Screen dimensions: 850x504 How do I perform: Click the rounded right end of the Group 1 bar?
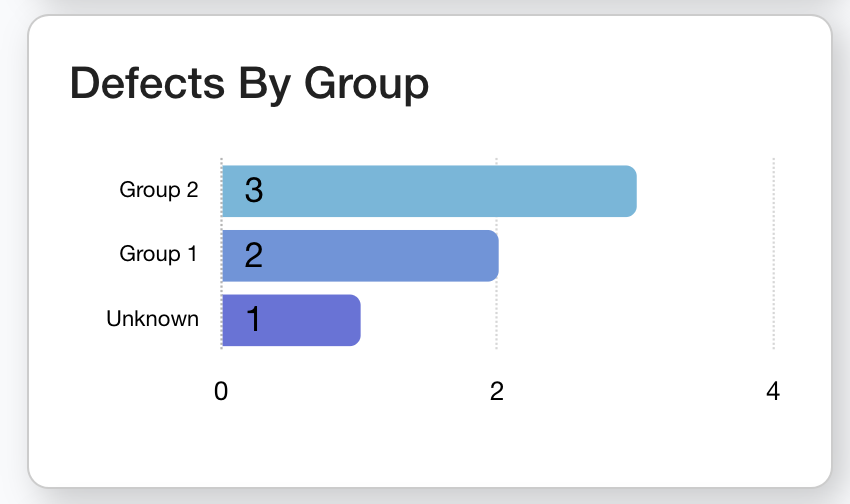pos(491,255)
